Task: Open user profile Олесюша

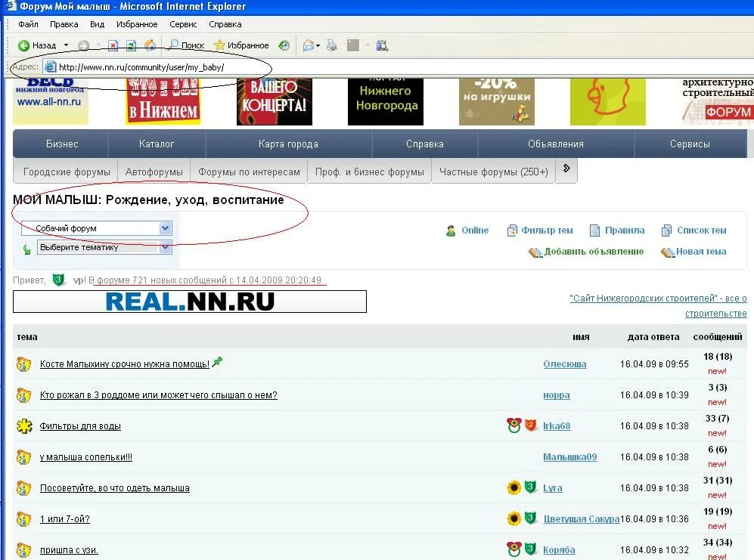Action: [564, 364]
